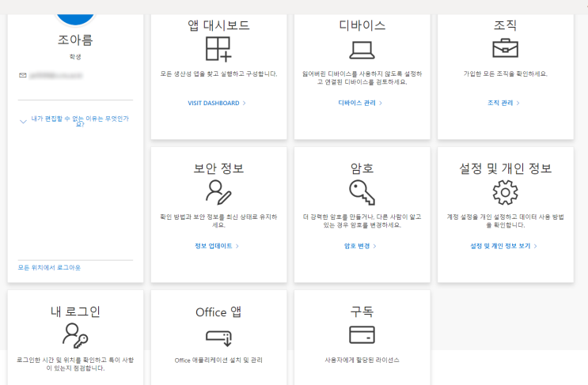Click the 조직 card title

pos(505,25)
